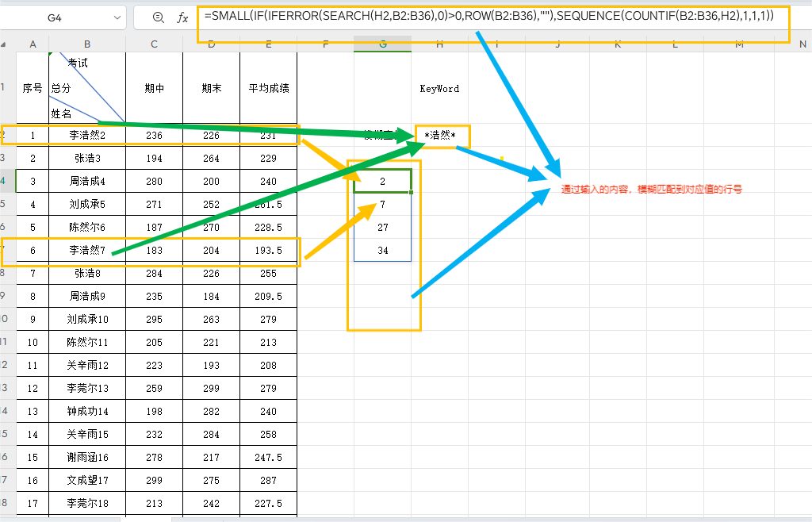The width and height of the screenshot is (812, 522).
Task: Click the fx insert function icon
Action: click(x=182, y=18)
